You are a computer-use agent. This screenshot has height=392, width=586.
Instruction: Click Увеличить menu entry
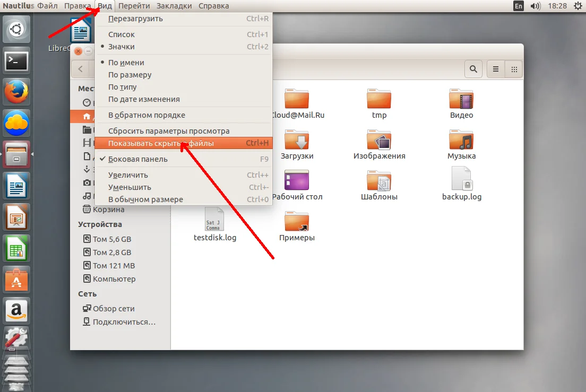[184, 175]
